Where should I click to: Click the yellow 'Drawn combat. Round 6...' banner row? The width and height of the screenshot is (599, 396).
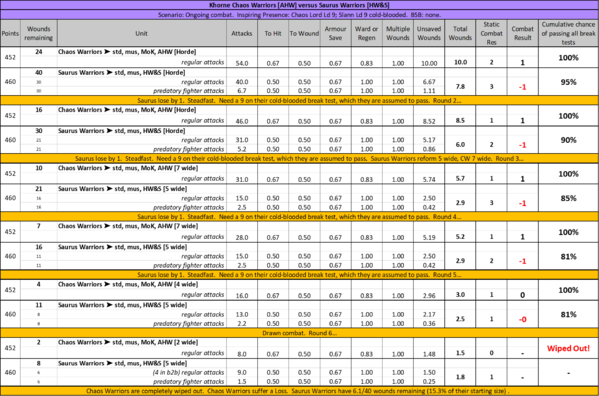click(x=299, y=333)
